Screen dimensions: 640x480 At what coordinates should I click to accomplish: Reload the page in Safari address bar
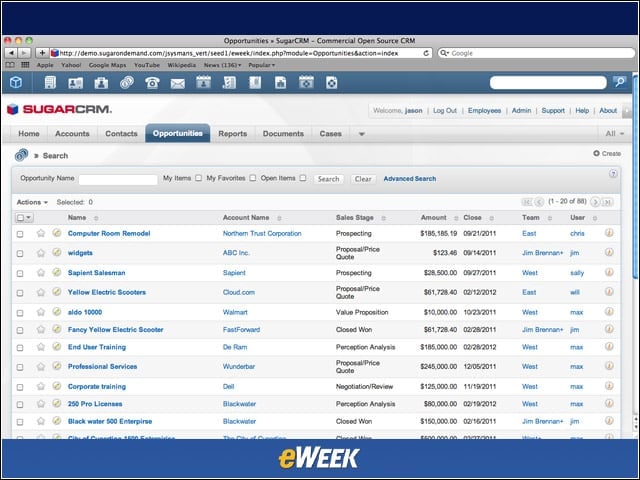click(x=426, y=53)
